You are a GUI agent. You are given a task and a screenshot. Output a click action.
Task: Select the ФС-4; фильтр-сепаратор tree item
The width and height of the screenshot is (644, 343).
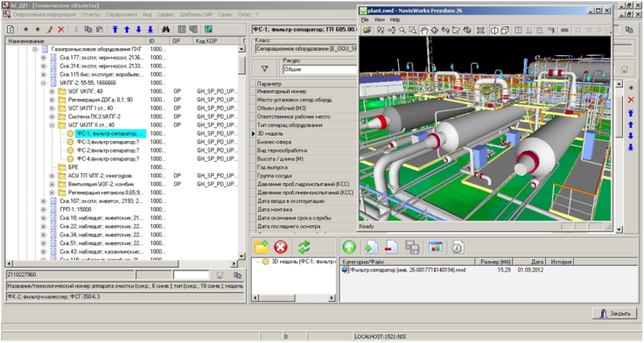[108, 158]
